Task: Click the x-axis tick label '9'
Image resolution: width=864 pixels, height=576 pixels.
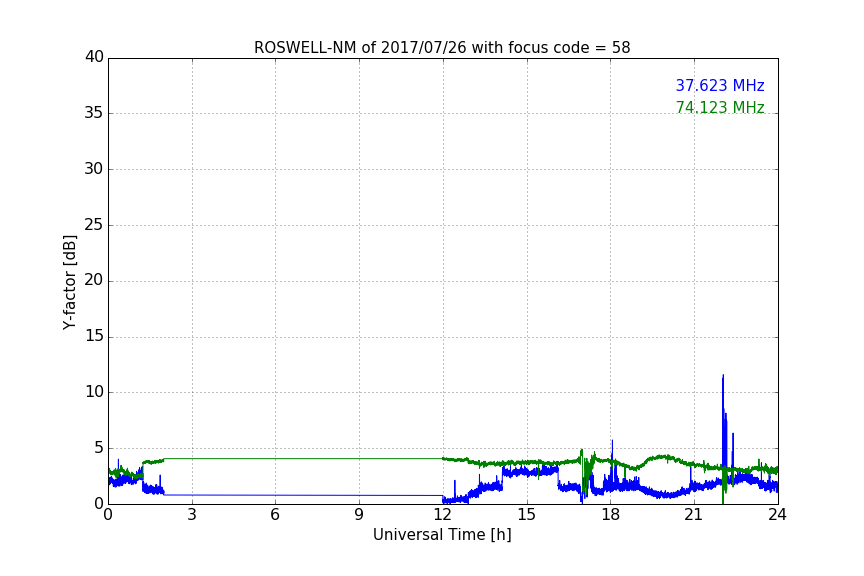Action: pyautogui.click(x=359, y=515)
